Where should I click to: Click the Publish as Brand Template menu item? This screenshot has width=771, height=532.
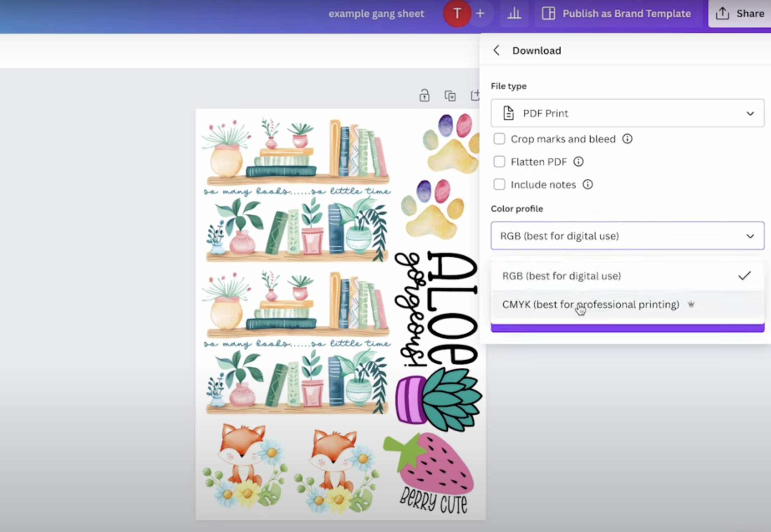(611, 13)
